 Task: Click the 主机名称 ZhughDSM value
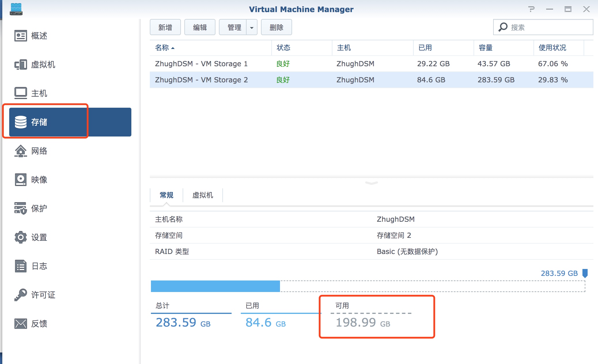click(395, 219)
